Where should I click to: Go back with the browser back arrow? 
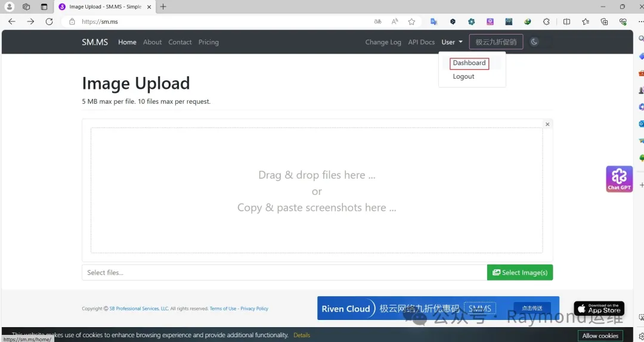pos(12,21)
